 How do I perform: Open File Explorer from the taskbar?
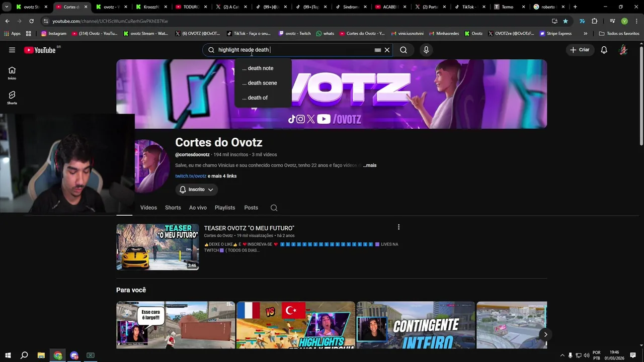pyautogui.click(x=41, y=355)
